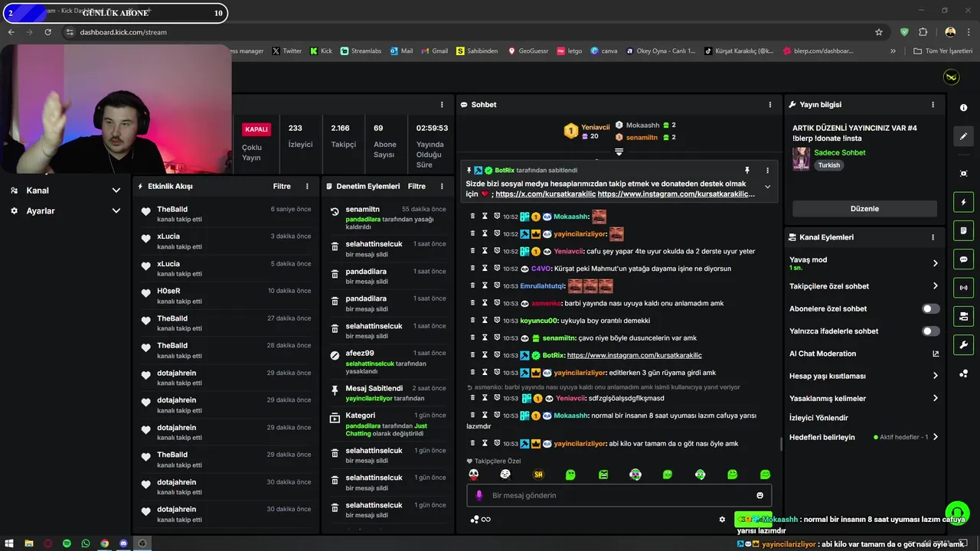Viewport: 980px width, 551px height.
Task: Open Kanal Eylemleri three-dot menu
Action: (933, 237)
